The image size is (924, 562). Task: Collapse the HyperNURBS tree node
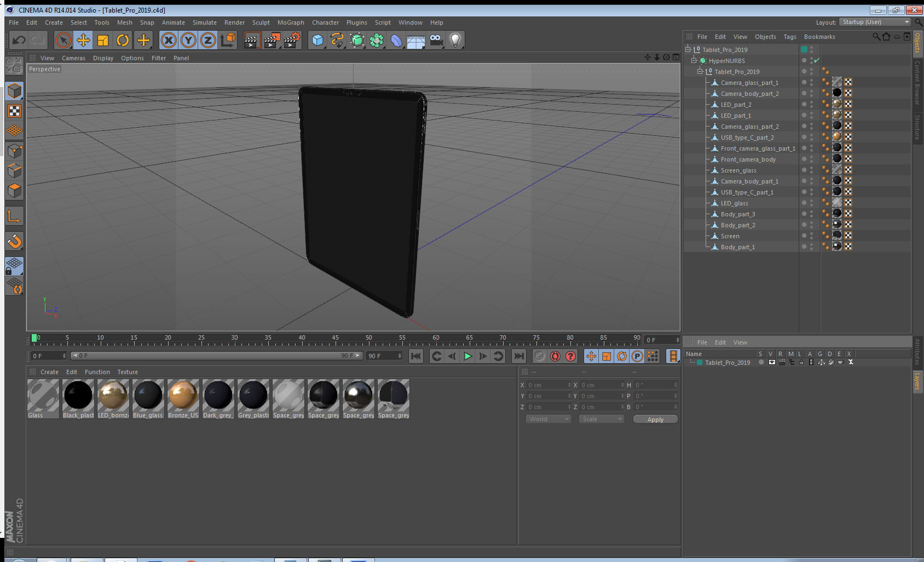[694, 60]
